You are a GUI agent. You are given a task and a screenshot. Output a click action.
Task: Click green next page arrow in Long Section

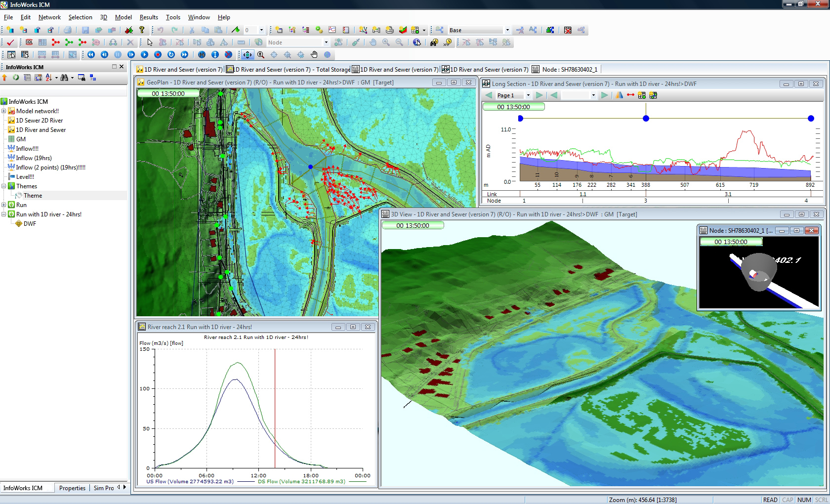pos(539,95)
